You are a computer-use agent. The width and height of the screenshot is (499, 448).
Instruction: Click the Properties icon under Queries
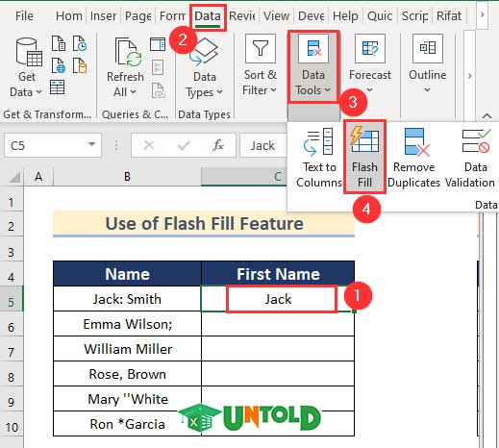pyautogui.click(x=158, y=67)
